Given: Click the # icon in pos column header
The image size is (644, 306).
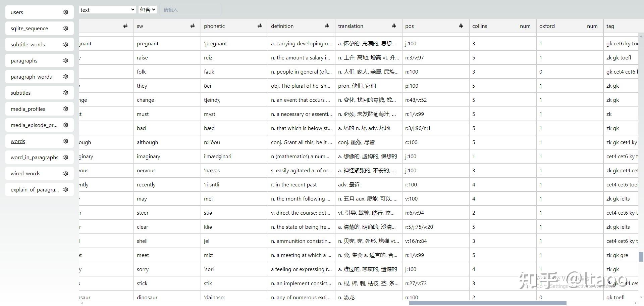Looking at the screenshot, I should pos(461,26).
